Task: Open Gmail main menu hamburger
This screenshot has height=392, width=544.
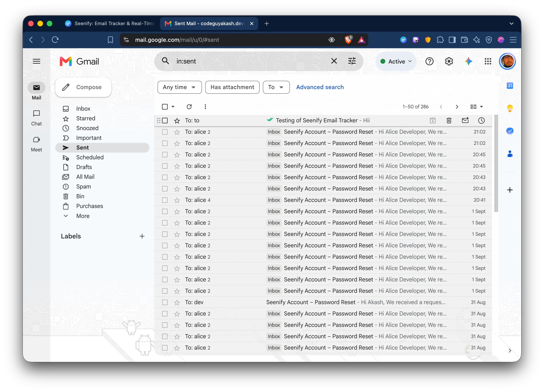Action: coord(37,61)
